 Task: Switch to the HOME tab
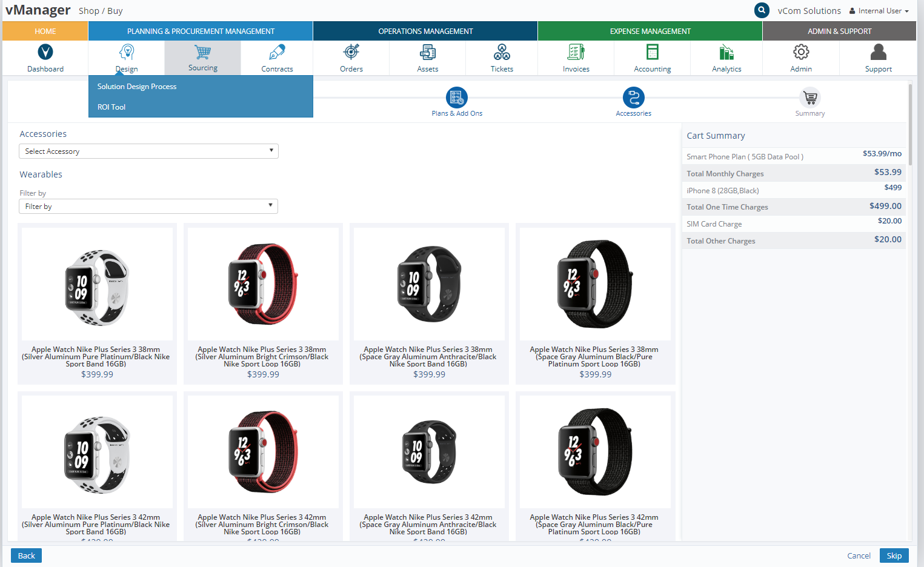tap(45, 31)
